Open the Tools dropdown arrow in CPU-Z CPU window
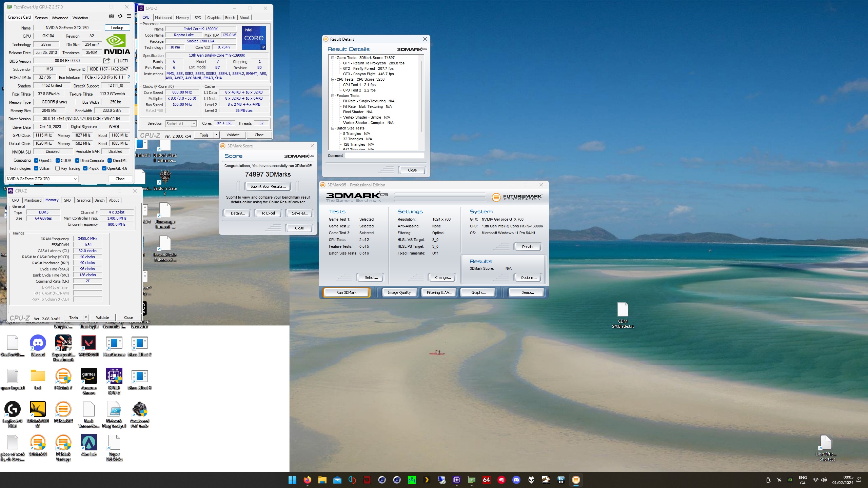The image size is (868, 488). tap(216, 135)
